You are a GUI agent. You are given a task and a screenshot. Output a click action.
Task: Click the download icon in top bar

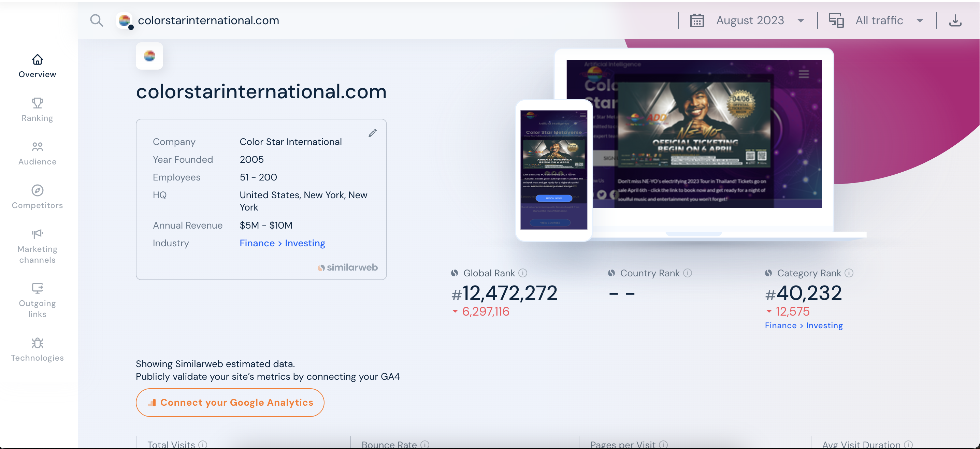coord(955,20)
